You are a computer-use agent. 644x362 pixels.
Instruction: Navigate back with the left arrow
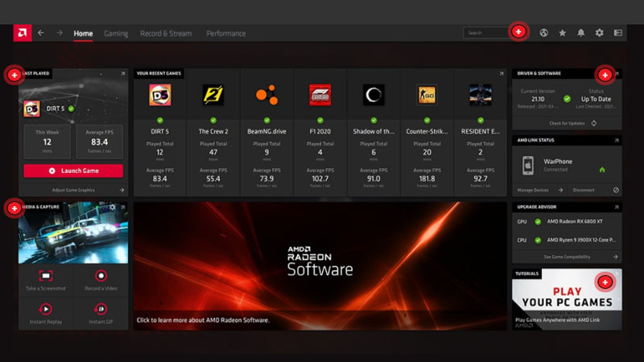pos(40,33)
